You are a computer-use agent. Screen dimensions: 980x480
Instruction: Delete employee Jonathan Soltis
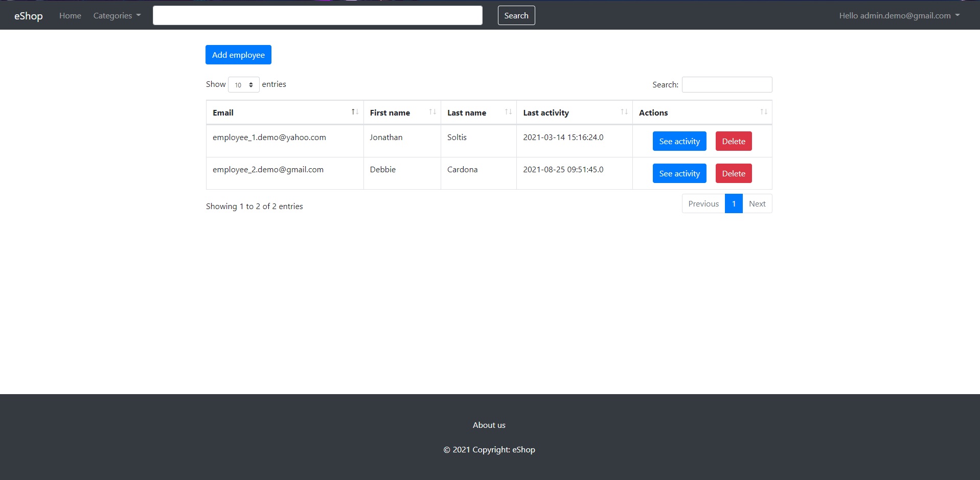tap(733, 141)
